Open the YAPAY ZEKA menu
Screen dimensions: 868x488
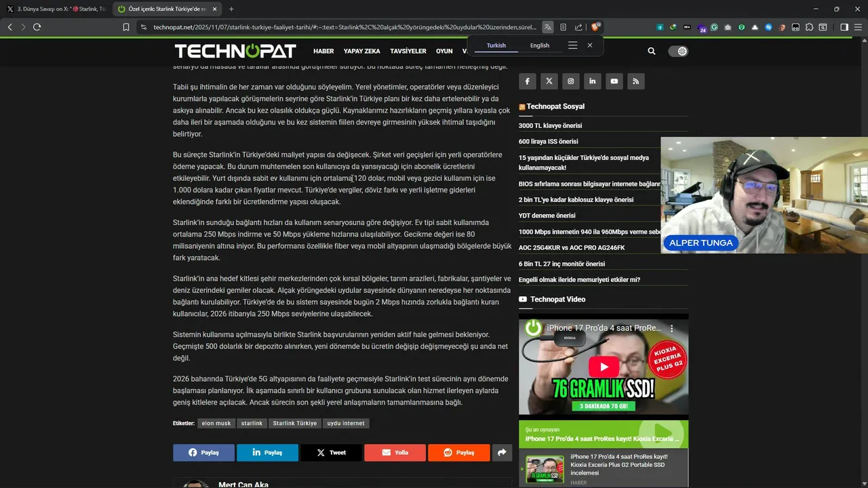coord(361,52)
